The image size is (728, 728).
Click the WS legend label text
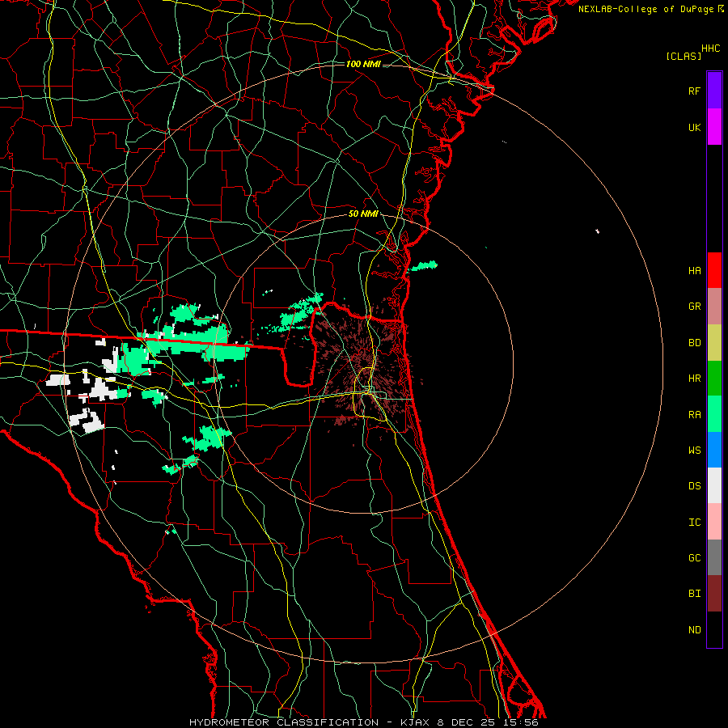pyautogui.click(x=694, y=450)
